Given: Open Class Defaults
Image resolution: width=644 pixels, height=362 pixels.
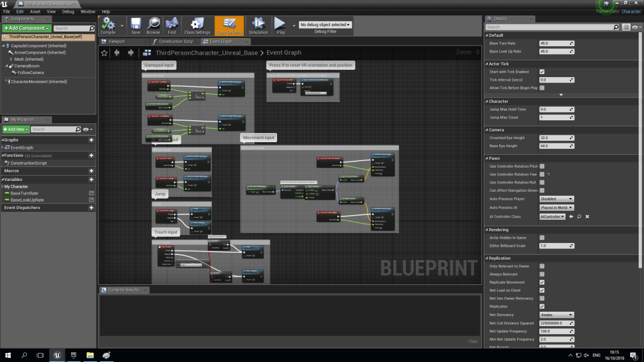Looking at the screenshot, I should 229,26.
